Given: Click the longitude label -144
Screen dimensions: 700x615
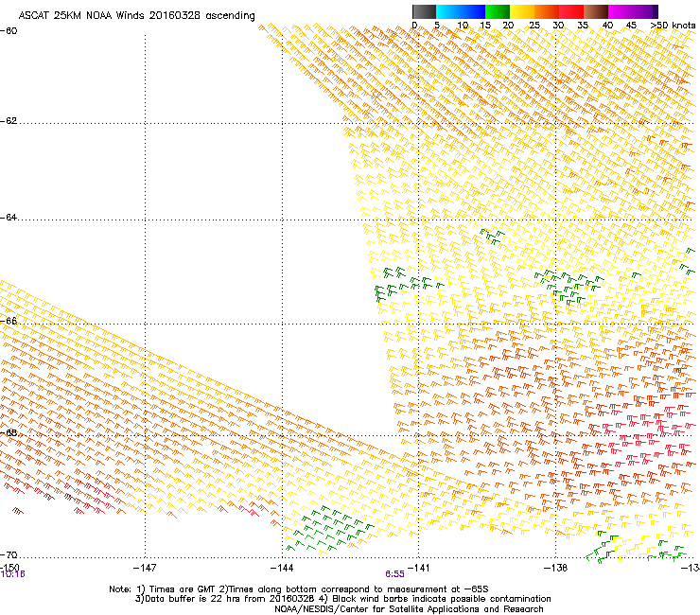Looking at the screenshot, I should coord(282,568).
